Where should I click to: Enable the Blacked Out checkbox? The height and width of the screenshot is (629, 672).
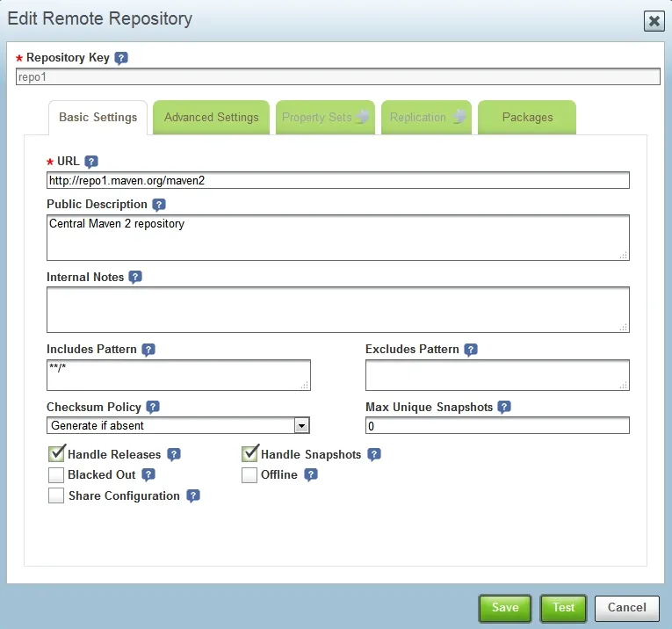pyautogui.click(x=57, y=475)
